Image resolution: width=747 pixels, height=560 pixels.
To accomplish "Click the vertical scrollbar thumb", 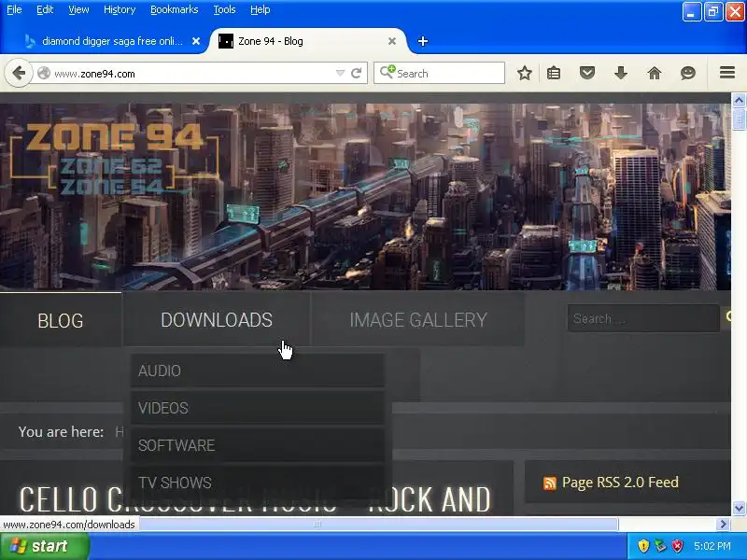I will 739,119.
